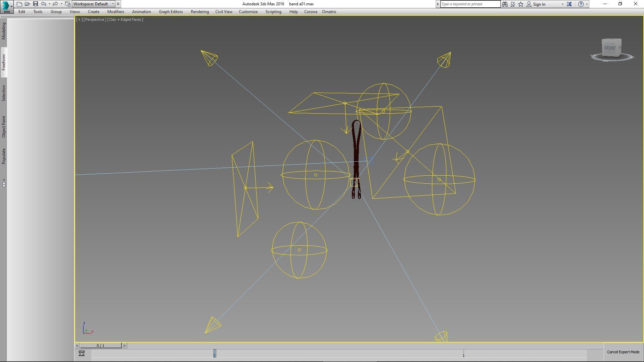Open the Subscription Center satellite icon
This screenshot has height=362, width=644.
pyautogui.click(x=513, y=4)
